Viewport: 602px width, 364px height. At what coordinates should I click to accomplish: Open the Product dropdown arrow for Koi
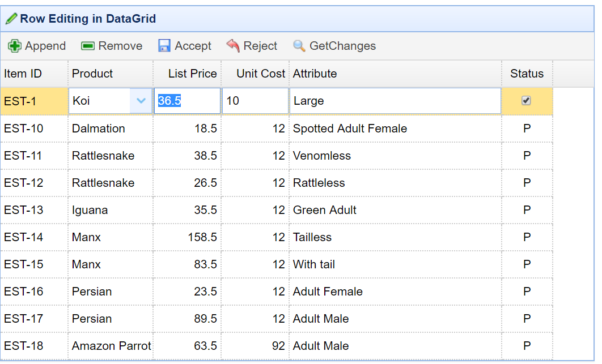coord(141,101)
